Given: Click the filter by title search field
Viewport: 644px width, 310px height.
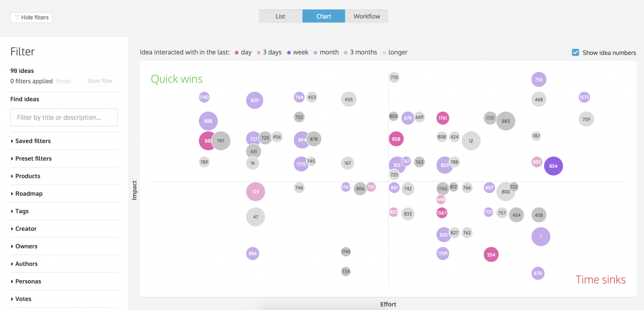Looking at the screenshot, I should (x=64, y=117).
